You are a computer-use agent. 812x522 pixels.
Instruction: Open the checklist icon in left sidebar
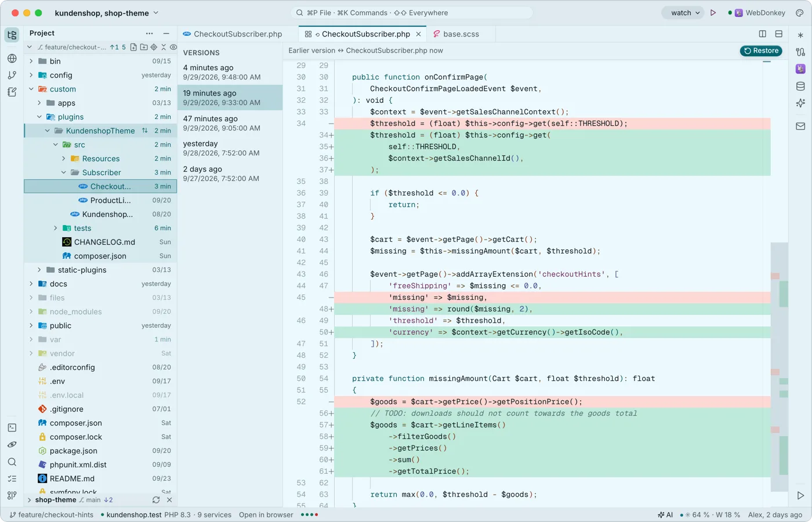pos(12,478)
